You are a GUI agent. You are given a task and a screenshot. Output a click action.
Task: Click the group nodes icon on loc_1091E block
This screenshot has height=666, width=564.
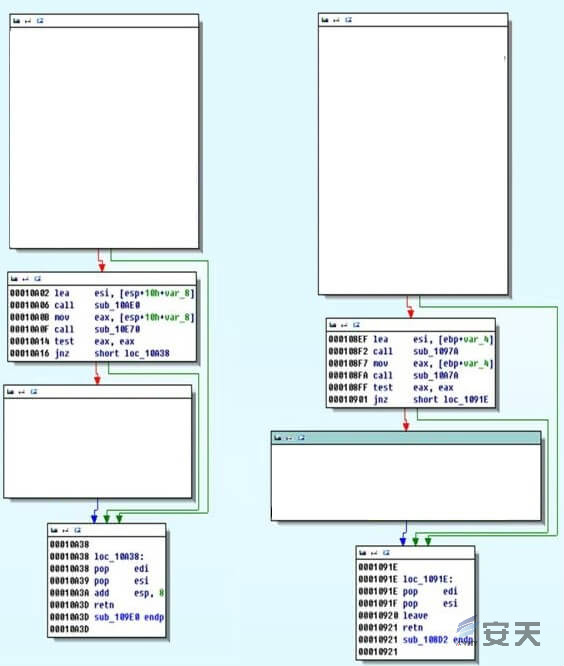pos(386,553)
